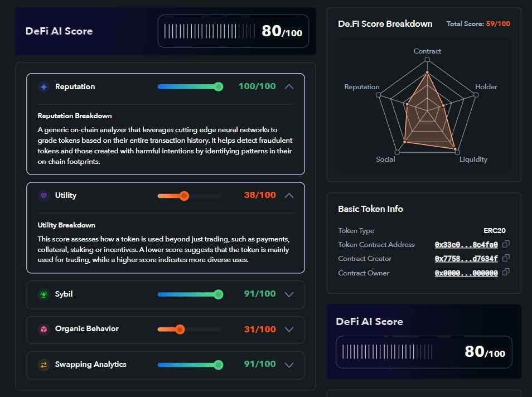Expand the Organic Behavior section
Viewport: 532px width, 397px height.
pos(289,330)
